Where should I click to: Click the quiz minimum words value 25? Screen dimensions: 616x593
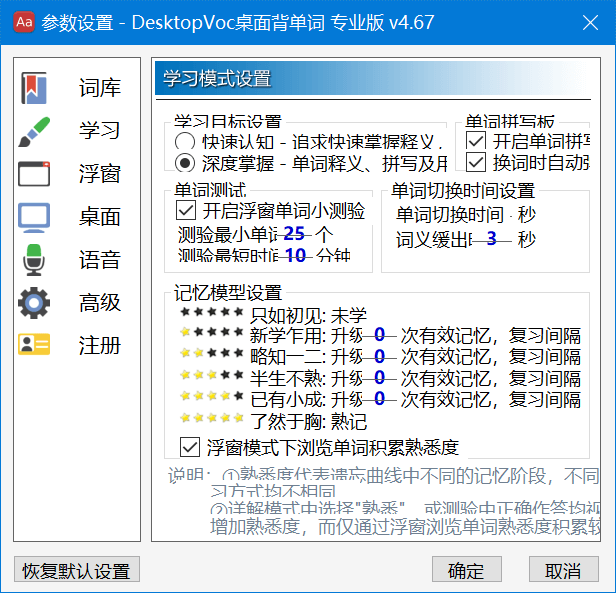pyautogui.click(x=294, y=233)
